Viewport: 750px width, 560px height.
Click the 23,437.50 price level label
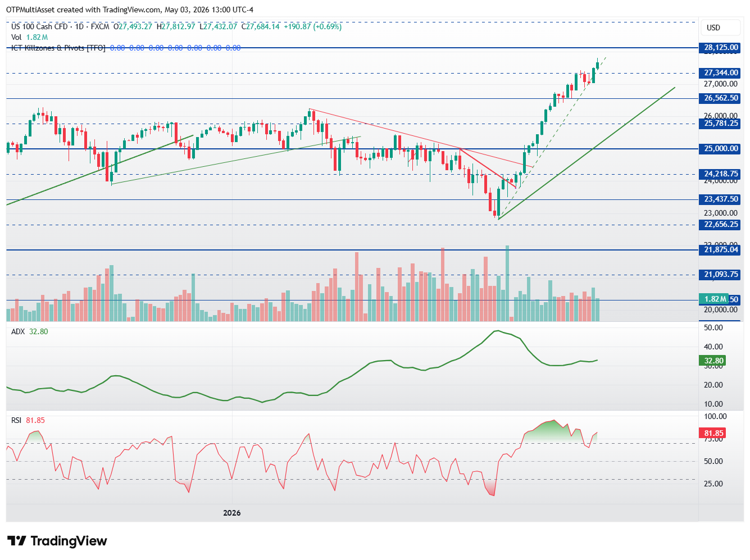[x=719, y=199]
